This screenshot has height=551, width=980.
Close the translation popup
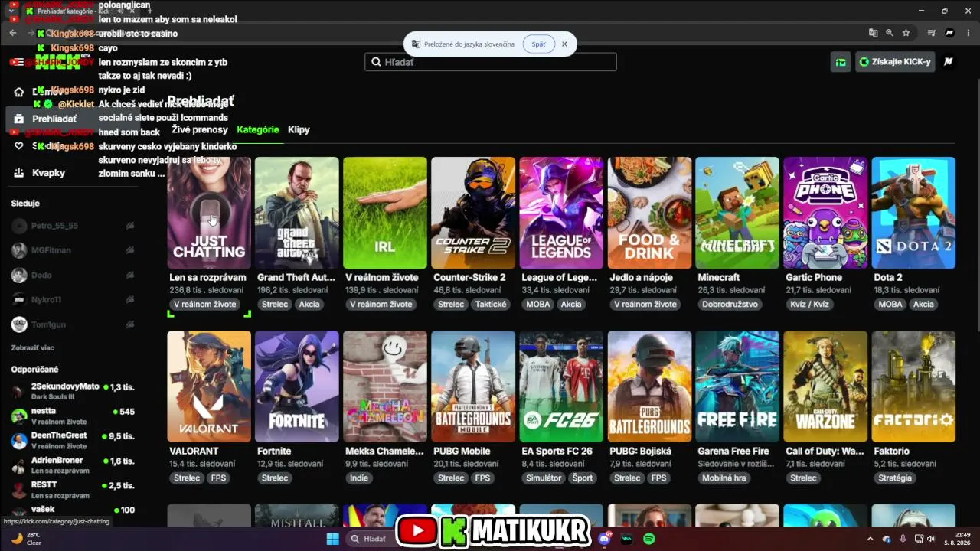point(564,44)
